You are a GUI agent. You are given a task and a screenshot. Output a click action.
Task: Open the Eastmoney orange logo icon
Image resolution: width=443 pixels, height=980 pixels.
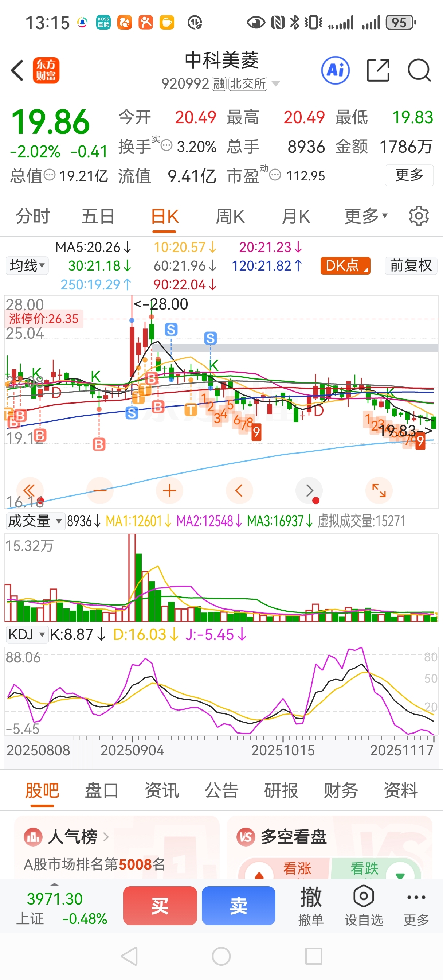[46, 70]
